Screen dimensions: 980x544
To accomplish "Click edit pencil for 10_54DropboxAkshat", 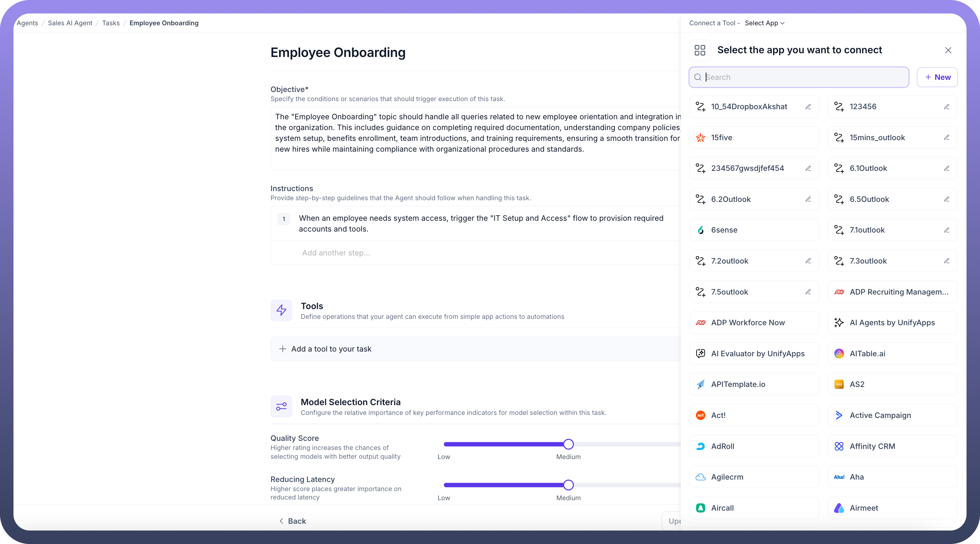I will click(x=808, y=107).
